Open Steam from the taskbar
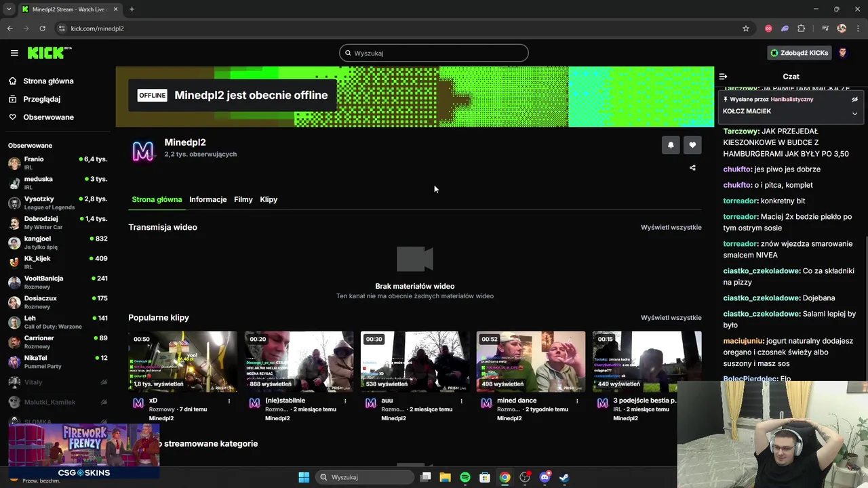 click(564, 477)
